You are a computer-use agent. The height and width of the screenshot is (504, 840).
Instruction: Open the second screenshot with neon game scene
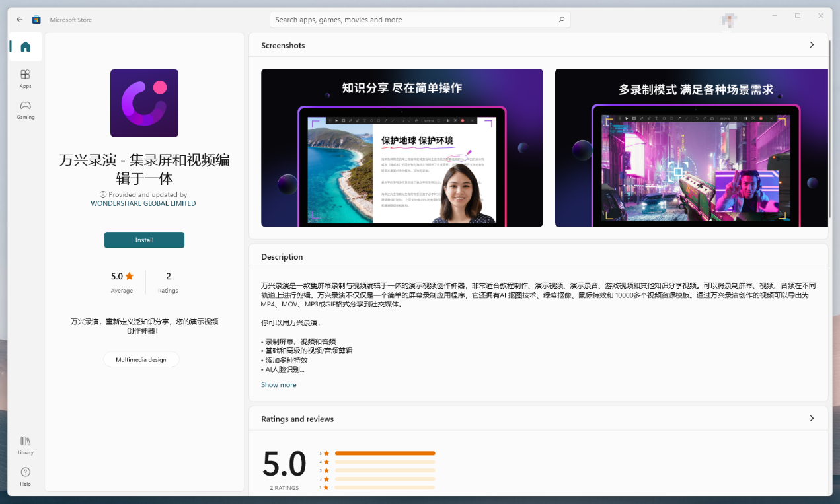691,148
